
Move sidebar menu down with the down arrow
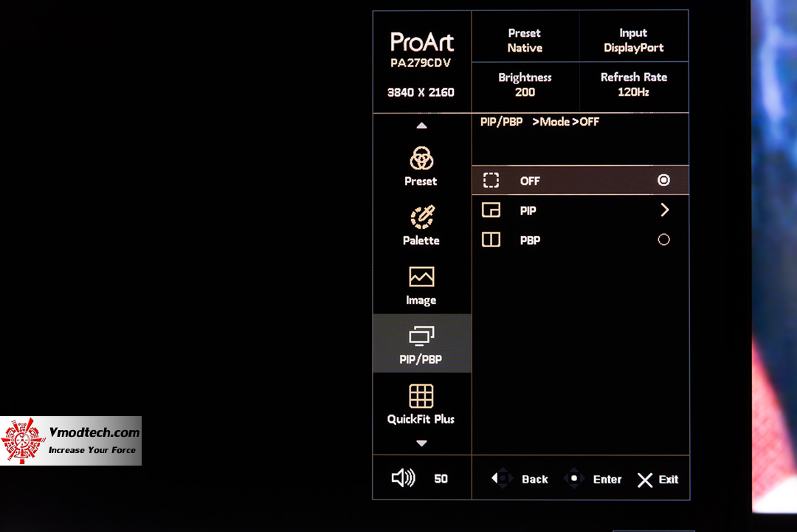click(421, 443)
